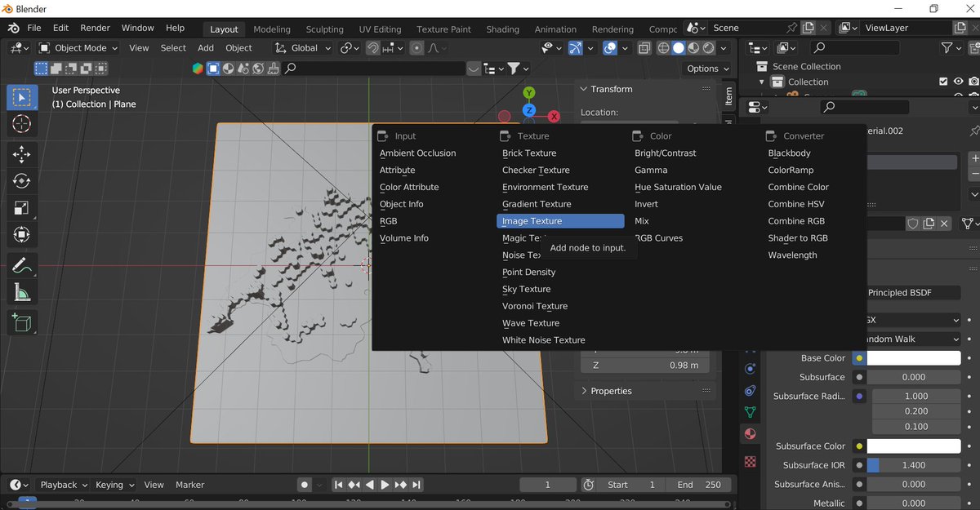Switch to rendered viewport shading

coord(708,48)
